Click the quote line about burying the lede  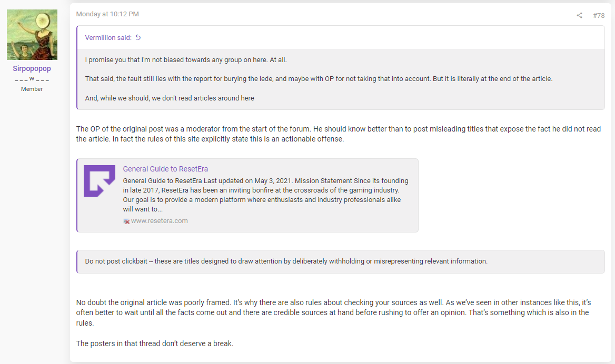click(x=319, y=79)
